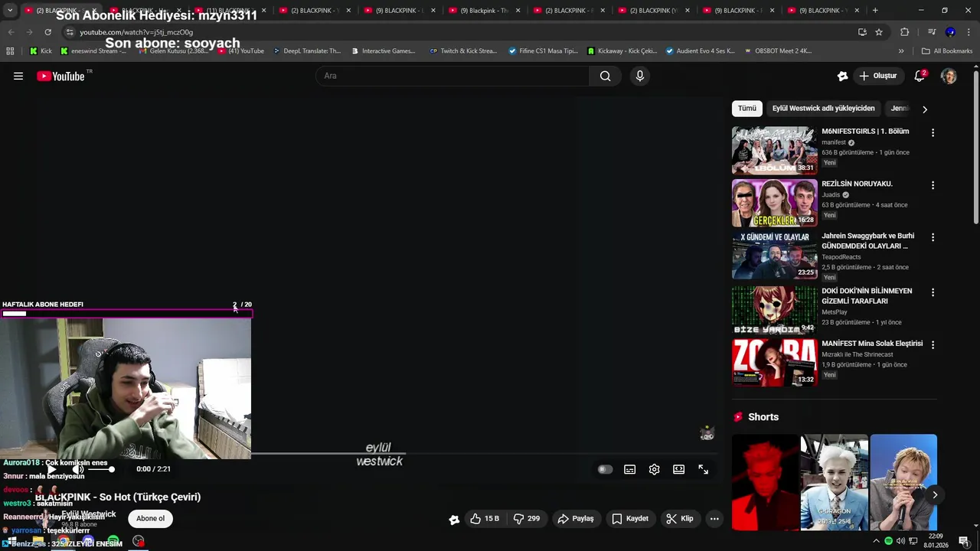Open Windows notification center in the taskbar

click(963, 541)
